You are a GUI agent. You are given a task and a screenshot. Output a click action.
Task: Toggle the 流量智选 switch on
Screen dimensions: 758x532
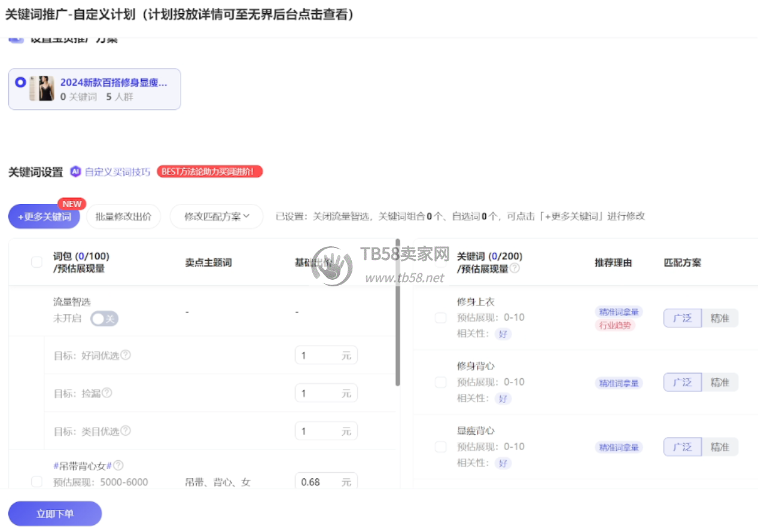pos(104,319)
